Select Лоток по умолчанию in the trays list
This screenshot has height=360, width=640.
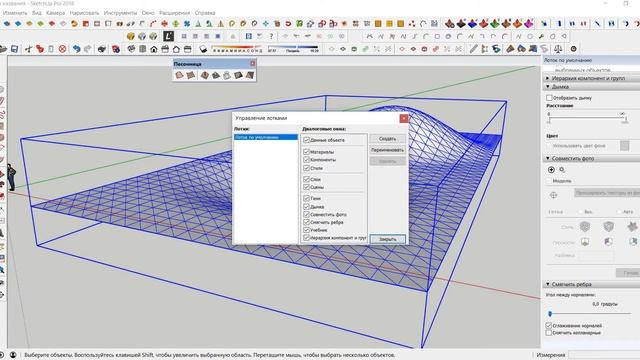266,137
